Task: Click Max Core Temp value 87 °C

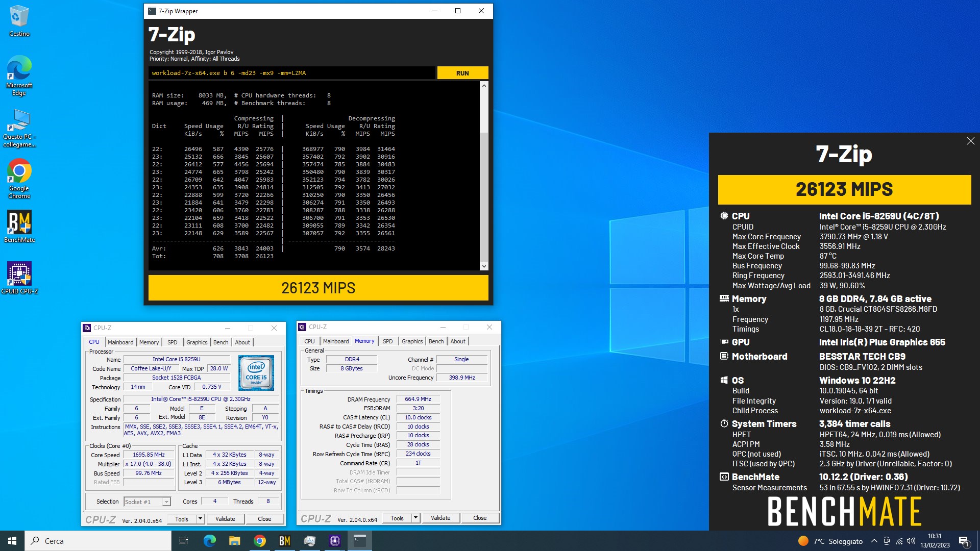Action: 828,256
